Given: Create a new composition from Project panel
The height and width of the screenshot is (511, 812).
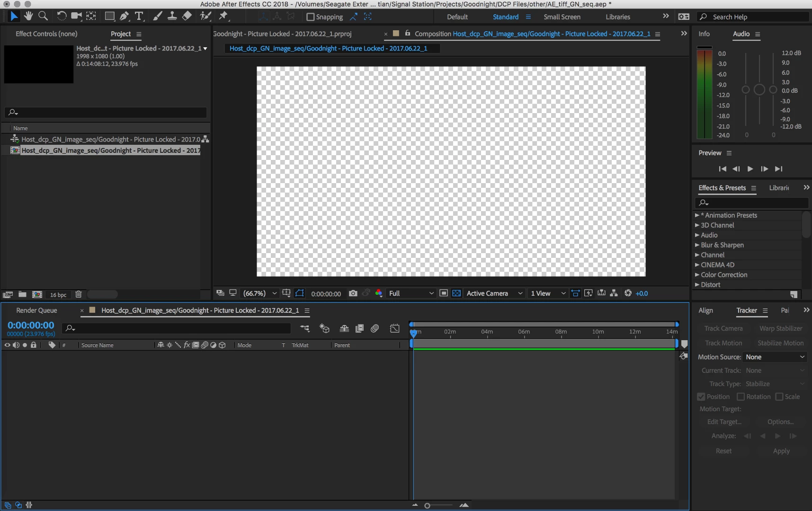Looking at the screenshot, I should pyautogui.click(x=37, y=294).
